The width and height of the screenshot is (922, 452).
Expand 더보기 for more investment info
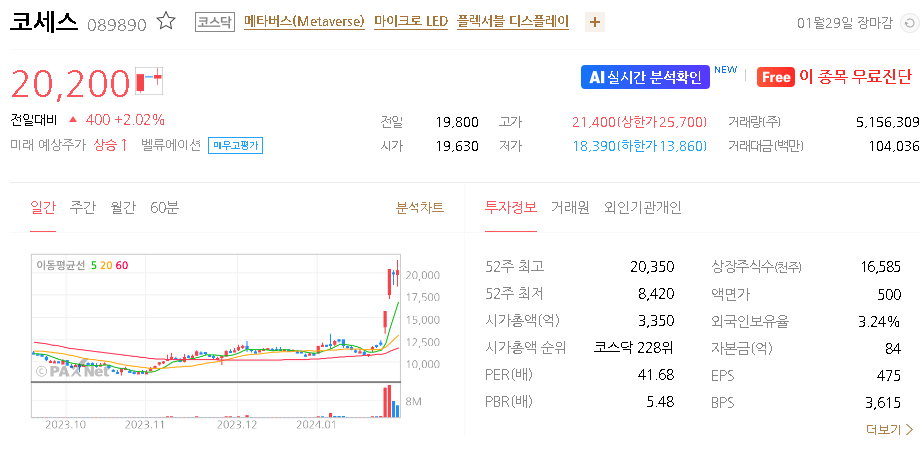pos(890,430)
